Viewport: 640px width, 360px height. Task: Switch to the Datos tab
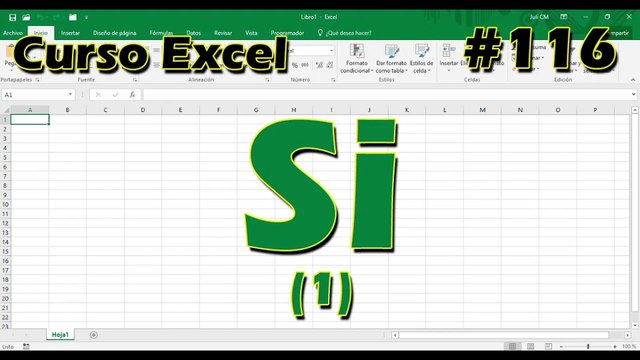[193, 33]
